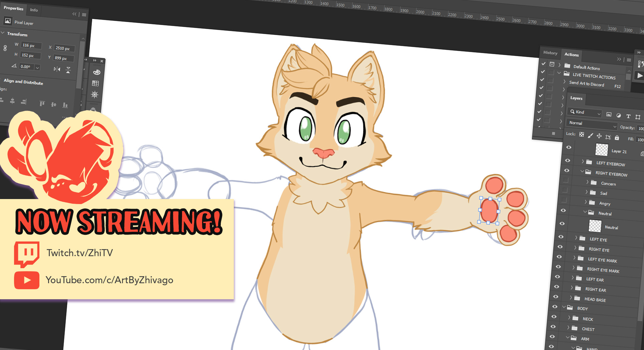Hide the RIGHT EYEBROW group
The width and height of the screenshot is (644, 350).
click(x=567, y=170)
